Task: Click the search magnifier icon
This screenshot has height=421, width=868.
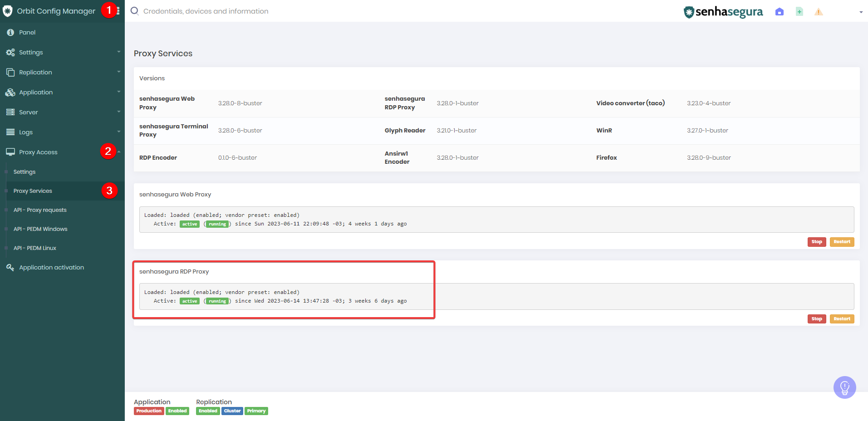Action: tap(135, 11)
